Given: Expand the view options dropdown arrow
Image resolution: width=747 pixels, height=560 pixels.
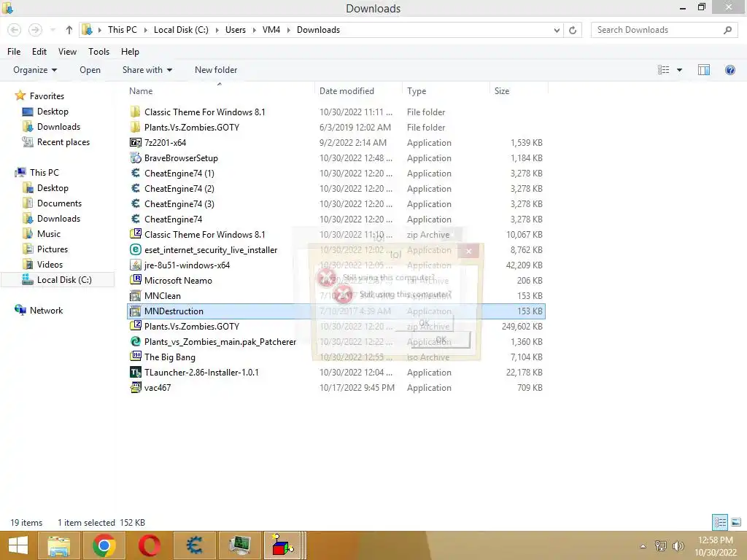Looking at the screenshot, I should click(679, 70).
